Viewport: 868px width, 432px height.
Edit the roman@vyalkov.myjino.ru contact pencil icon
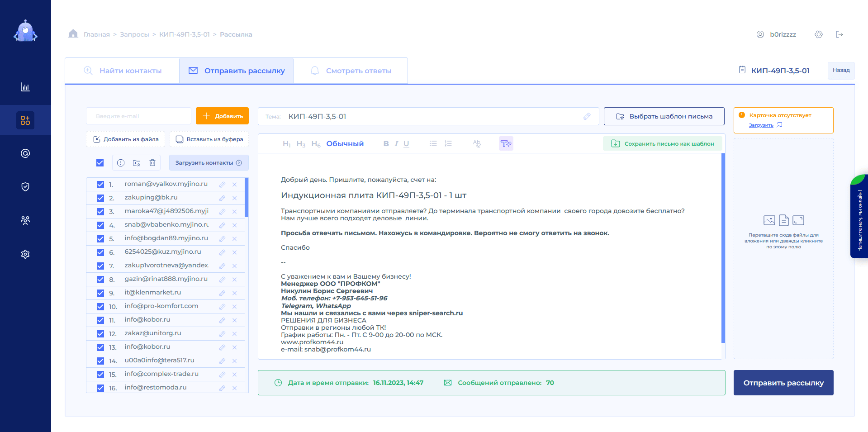tap(222, 185)
